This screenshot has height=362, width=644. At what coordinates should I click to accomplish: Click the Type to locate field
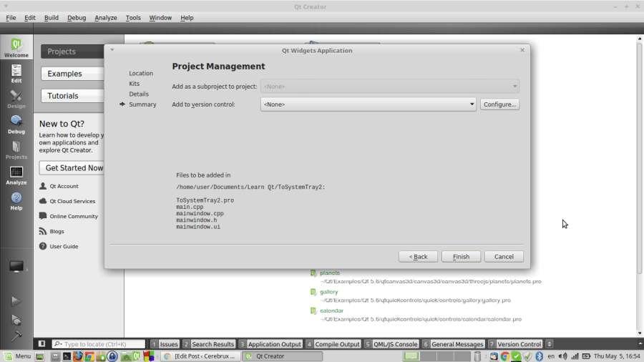click(99, 344)
